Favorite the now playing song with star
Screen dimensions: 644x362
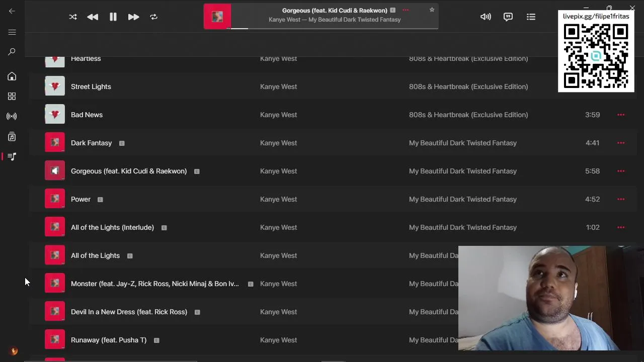coord(432,10)
